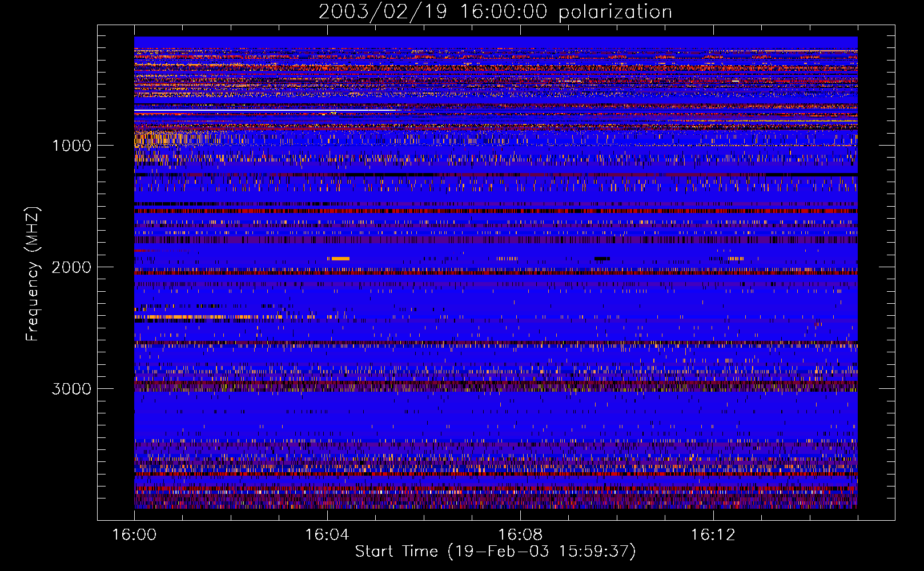
Task: Click the 16:12 time tick label
Action: point(713,535)
